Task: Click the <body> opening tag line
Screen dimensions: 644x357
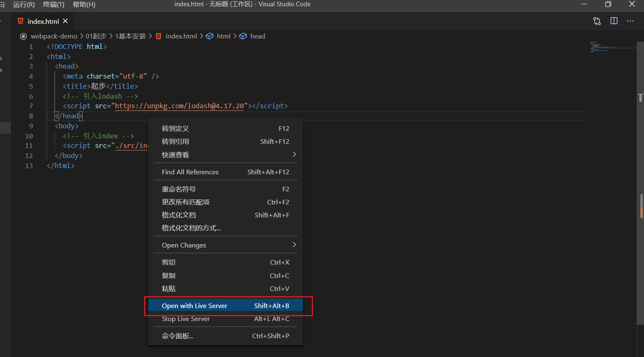Action: pos(66,126)
